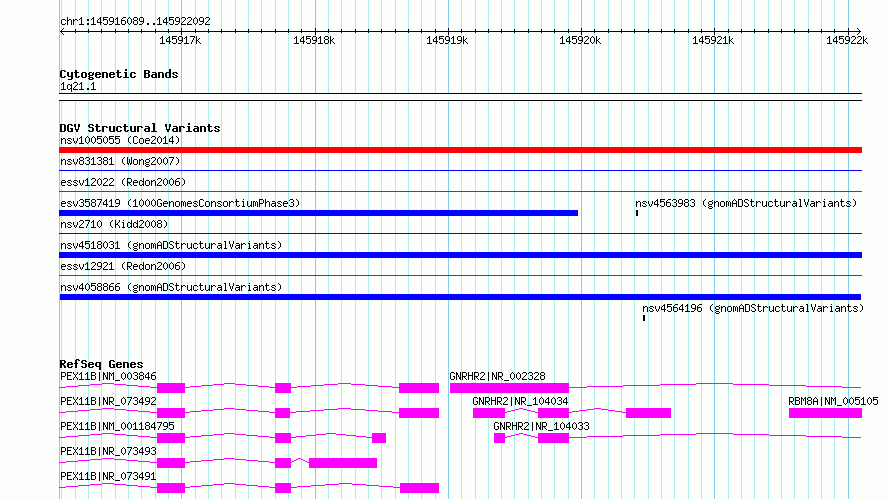Screen dimensions: 890x499
Task: Click the last exon of PEX11B|NR_073491
Action: click(419, 488)
